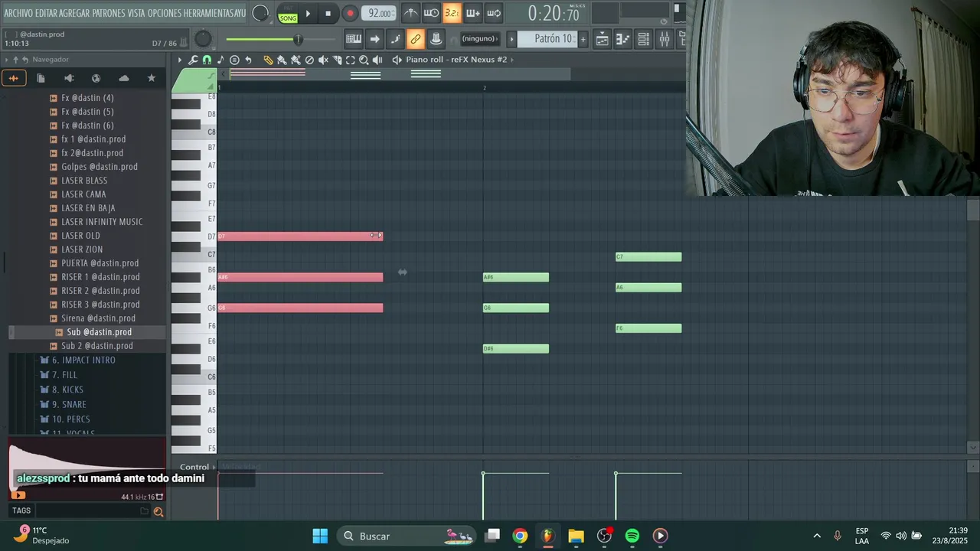Add new pattern with plus button
The image size is (980, 551).
583,39
